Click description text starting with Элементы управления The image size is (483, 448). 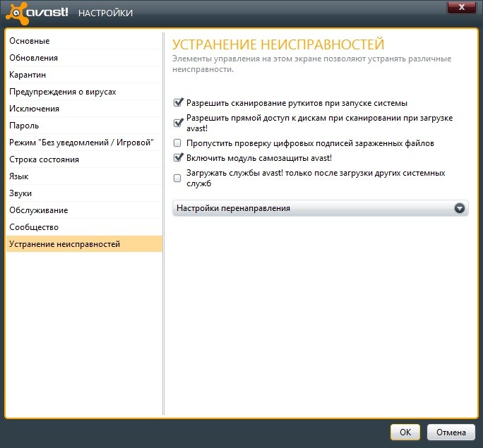(x=311, y=63)
